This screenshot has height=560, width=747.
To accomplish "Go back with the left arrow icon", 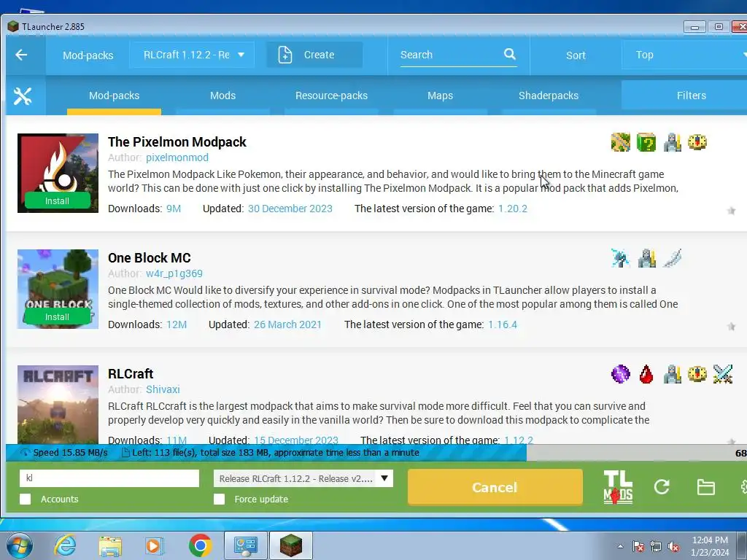I will [x=21, y=55].
